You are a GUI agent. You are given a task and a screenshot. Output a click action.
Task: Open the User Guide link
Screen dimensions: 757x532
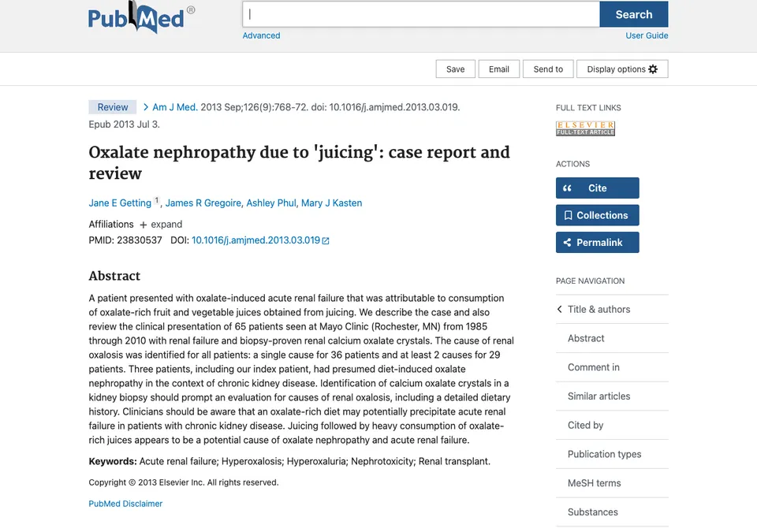click(x=647, y=35)
